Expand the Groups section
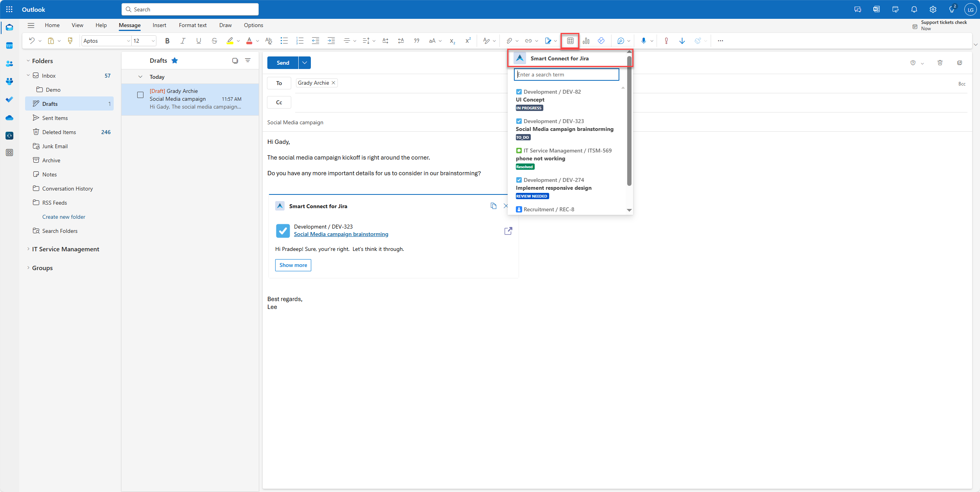The width and height of the screenshot is (980, 492). tap(28, 268)
